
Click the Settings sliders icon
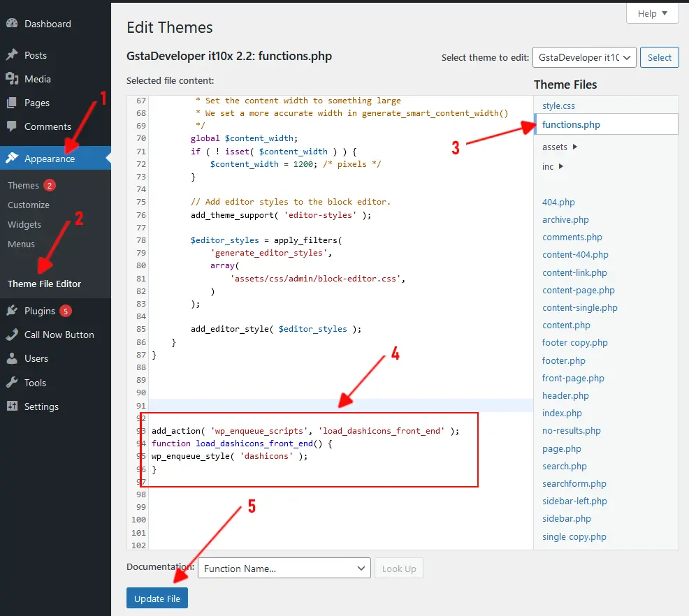(x=13, y=406)
